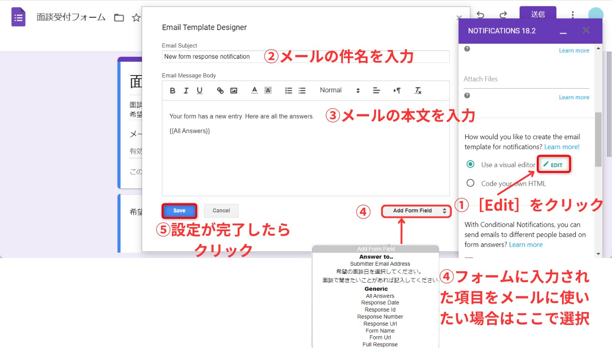Screen dimensions: 612x364
Task: Open the Normal heading style dropdown
Action: (x=339, y=91)
